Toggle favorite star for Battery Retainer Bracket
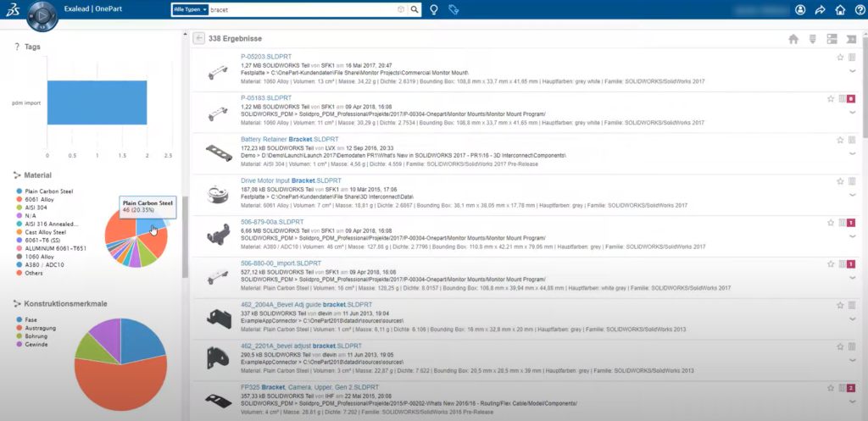 click(x=840, y=140)
